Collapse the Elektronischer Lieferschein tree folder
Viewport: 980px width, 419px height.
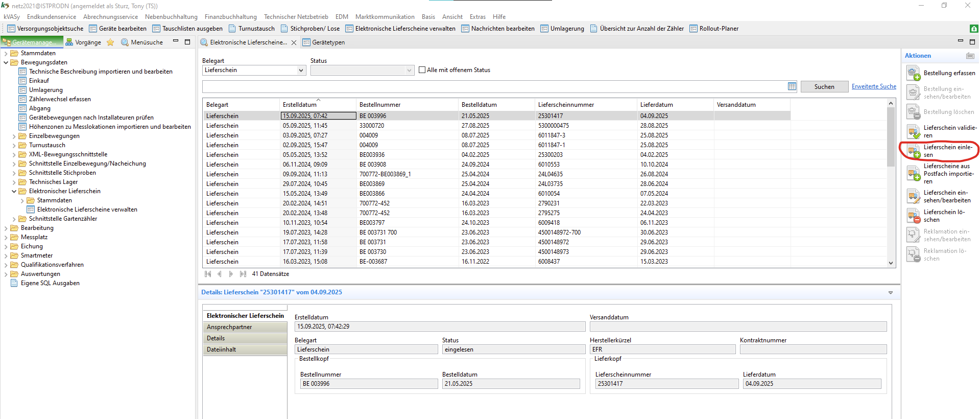(14, 192)
